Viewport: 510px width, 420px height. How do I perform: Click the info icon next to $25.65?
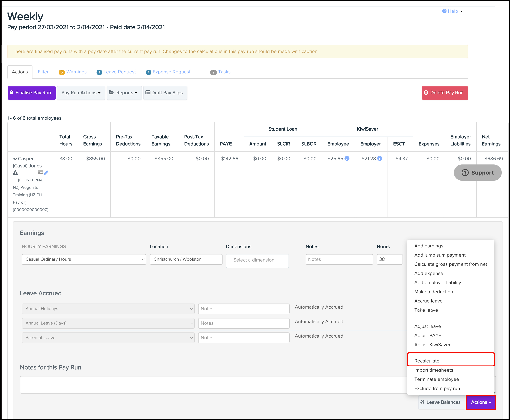pyautogui.click(x=347, y=158)
